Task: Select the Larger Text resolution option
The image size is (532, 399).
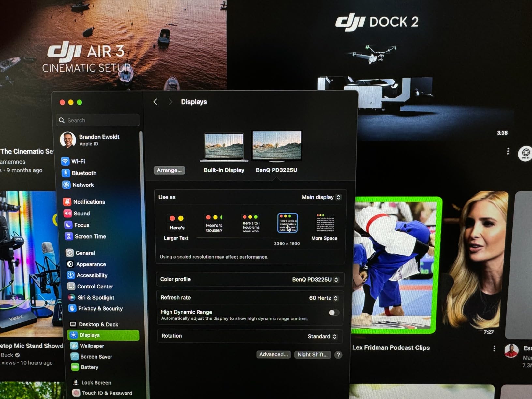Action: click(176, 223)
